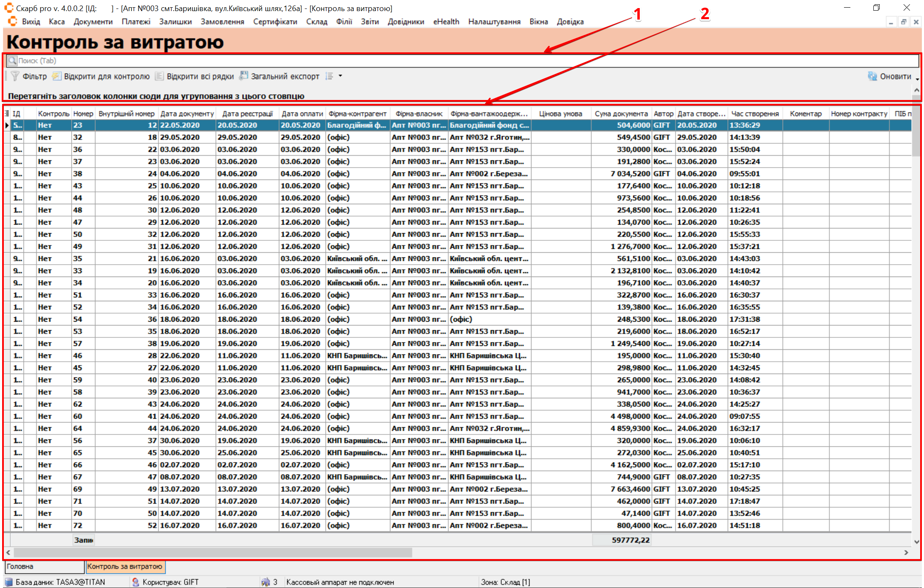Click into the Поиск (Tab) search field
This screenshot has height=588, width=924.
pos(426,61)
